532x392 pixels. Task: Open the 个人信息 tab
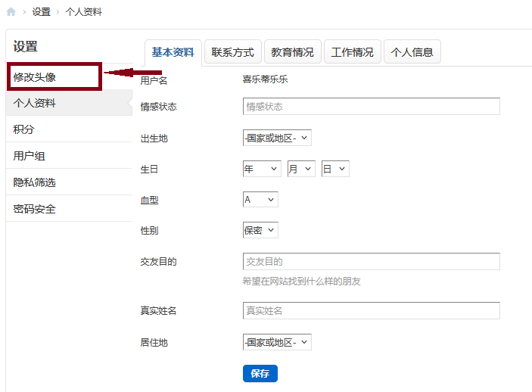412,52
